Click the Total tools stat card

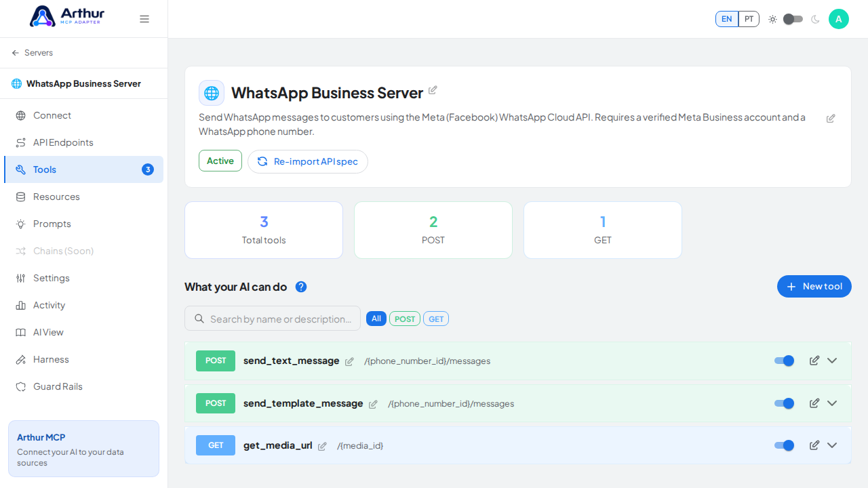point(264,230)
